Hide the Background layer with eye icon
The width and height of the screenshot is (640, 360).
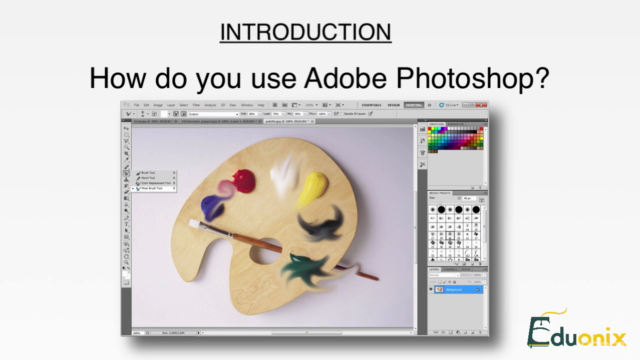pyautogui.click(x=431, y=289)
